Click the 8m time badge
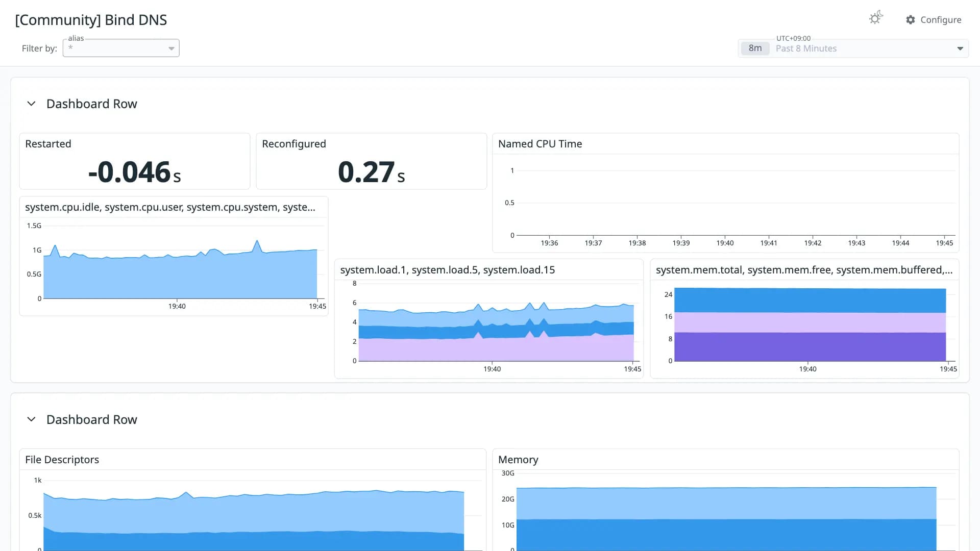This screenshot has height=551, width=980. click(x=755, y=48)
